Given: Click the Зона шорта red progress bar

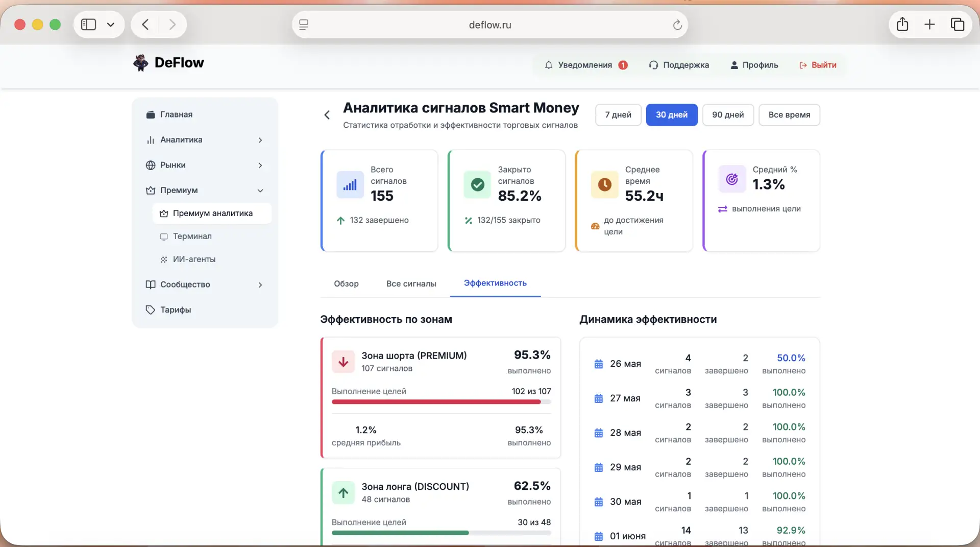Looking at the screenshot, I should [x=441, y=402].
